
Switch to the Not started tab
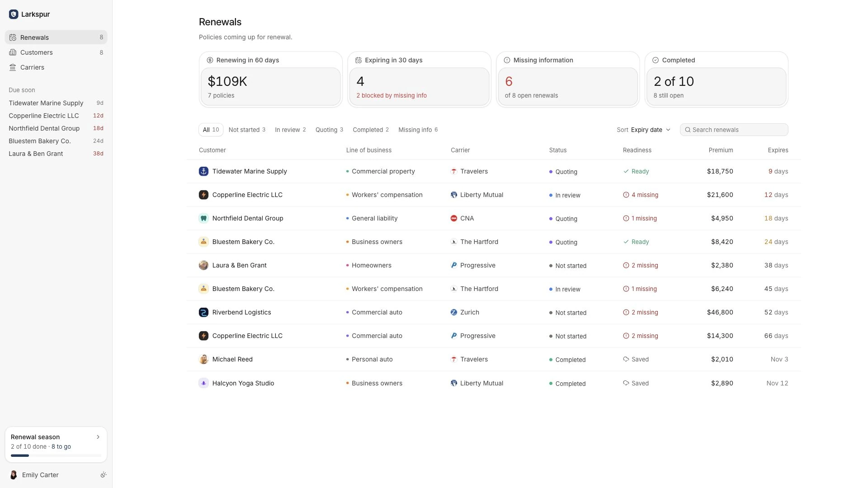tap(247, 130)
